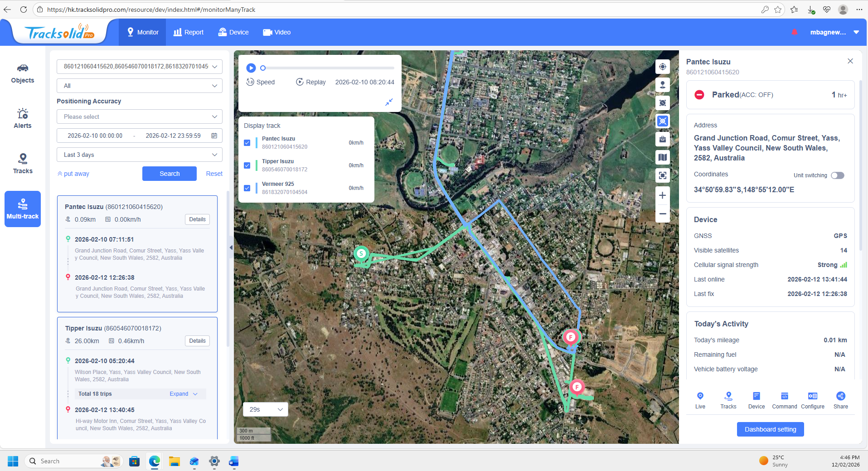
Task: Expand the Total 18 trips list
Action: (184, 394)
